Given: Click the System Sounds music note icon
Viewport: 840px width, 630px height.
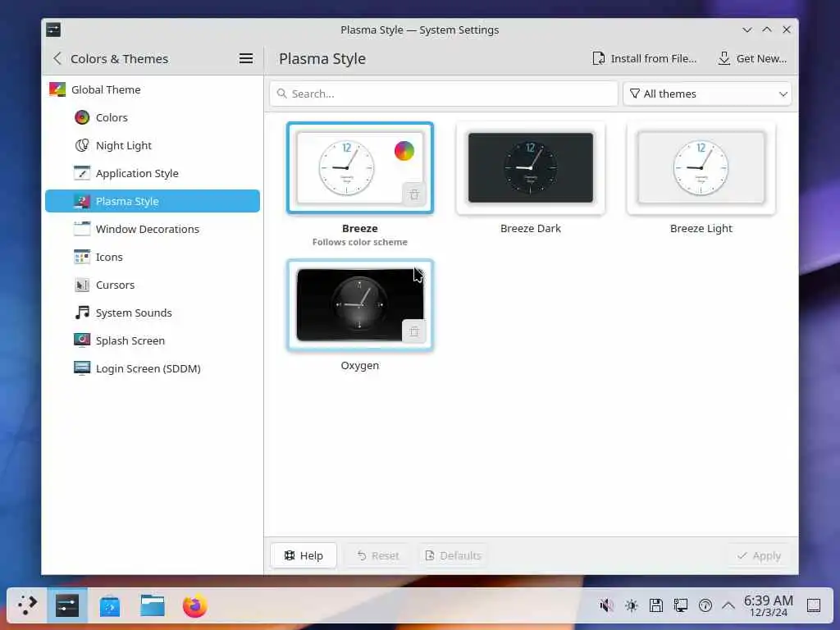Looking at the screenshot, I should click(x=82, y=313).
